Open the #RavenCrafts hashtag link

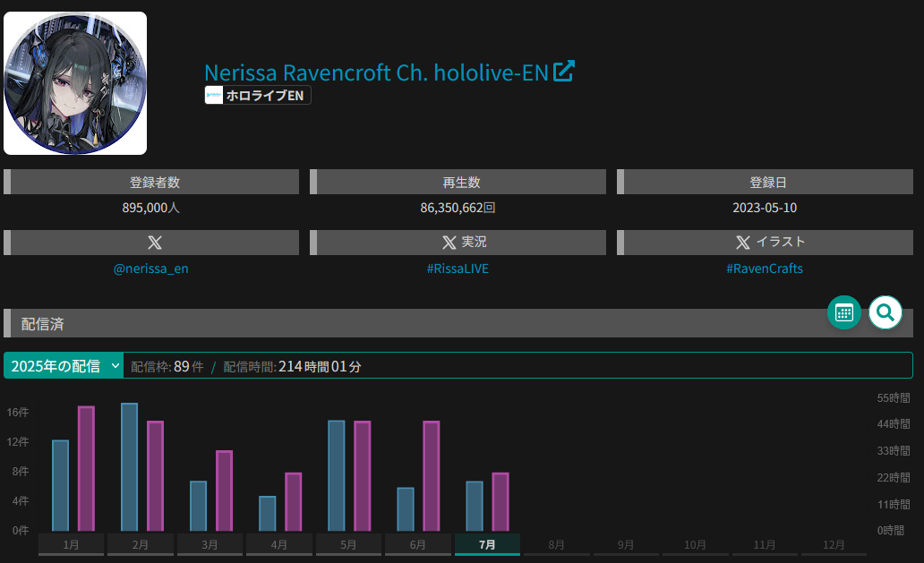765,269
